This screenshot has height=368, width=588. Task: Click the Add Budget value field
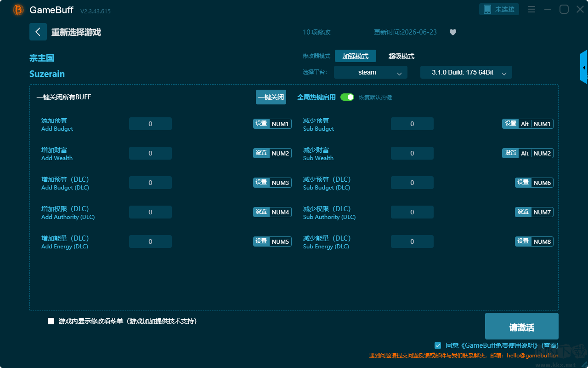150,124
